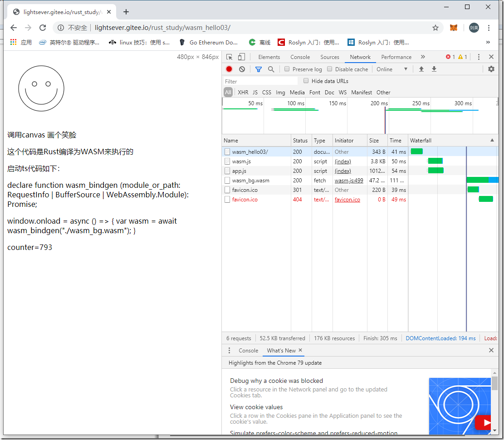Image resolution: width=504 pixels, height=440 pixels.
Task: Open the Chrome browser menu
Action: (489, 28)
